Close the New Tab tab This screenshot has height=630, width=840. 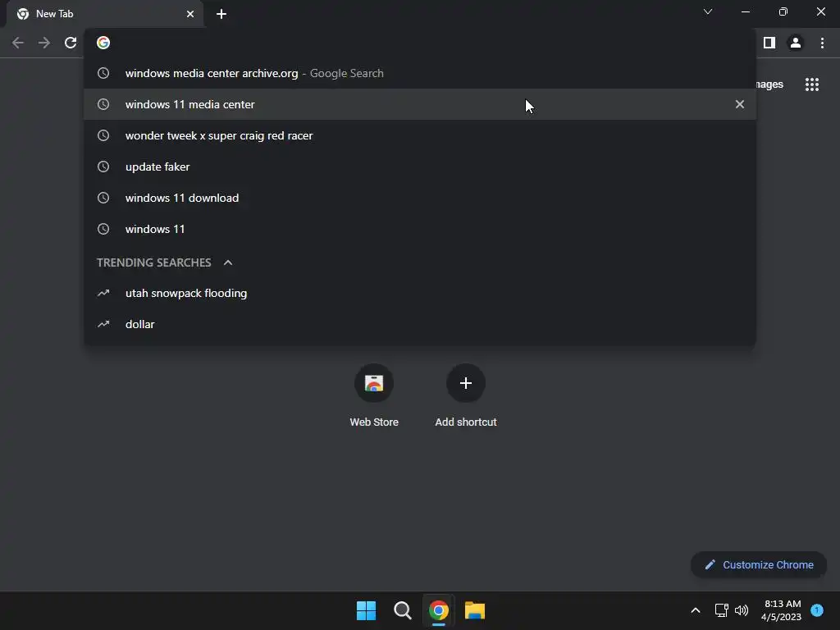click(x=190, y=14)
